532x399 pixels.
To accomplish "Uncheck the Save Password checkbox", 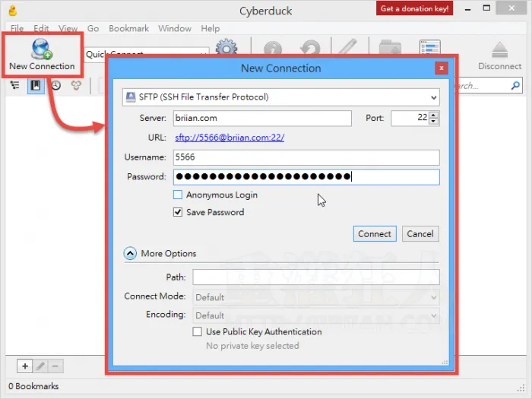I will [x=178, y=212].
